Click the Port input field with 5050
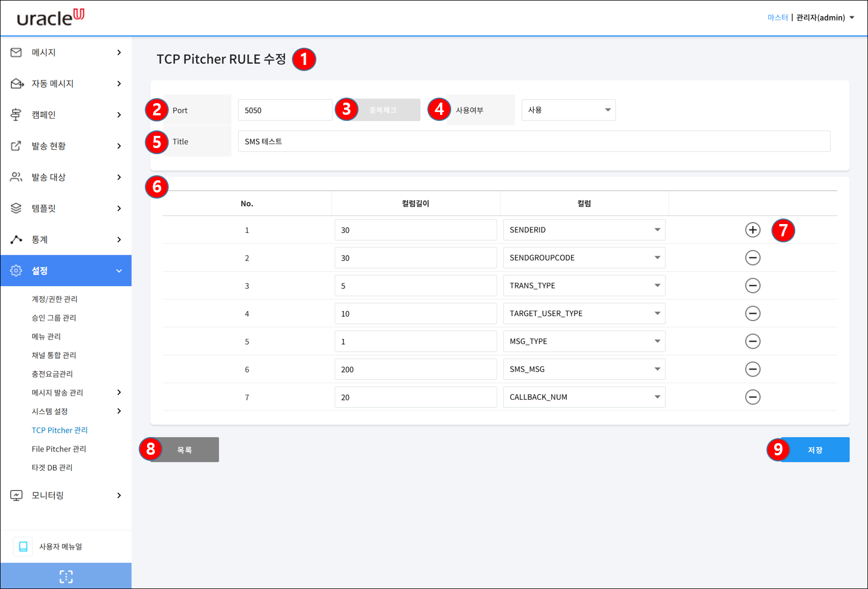 (x=285, y=110)
